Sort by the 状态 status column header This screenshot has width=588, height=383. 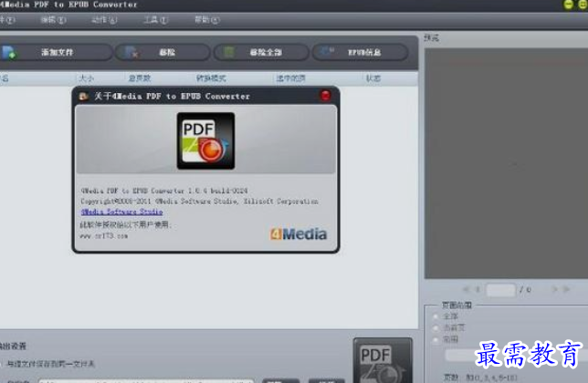pyautogui.click(x=373, y=78)
